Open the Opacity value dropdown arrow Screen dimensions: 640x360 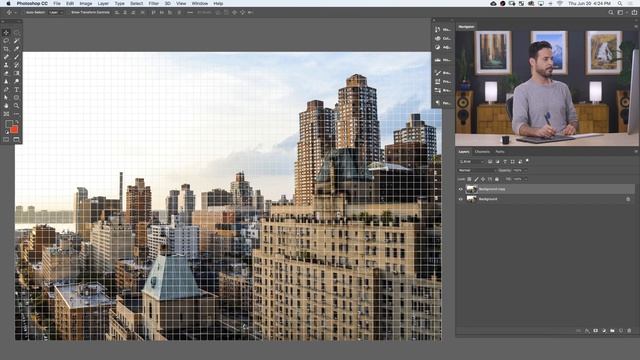pyautogui.click(x=525, y=170)
